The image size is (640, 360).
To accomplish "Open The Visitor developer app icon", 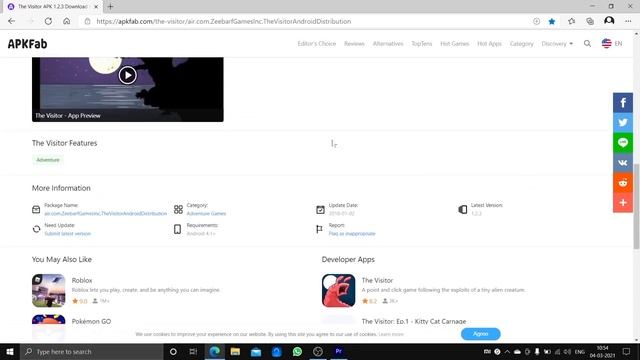I will point(338,290).
